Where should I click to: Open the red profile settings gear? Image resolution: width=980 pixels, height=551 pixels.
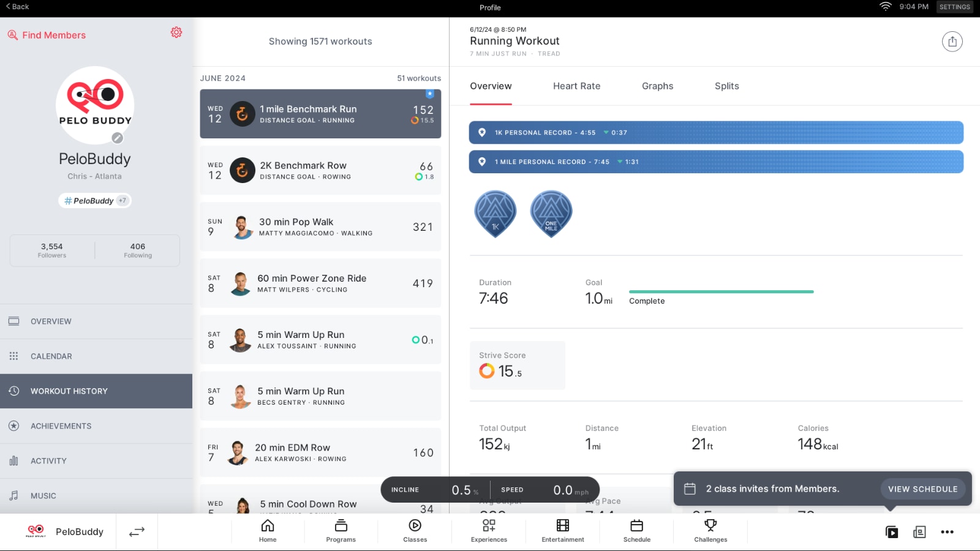click(176, 32)
